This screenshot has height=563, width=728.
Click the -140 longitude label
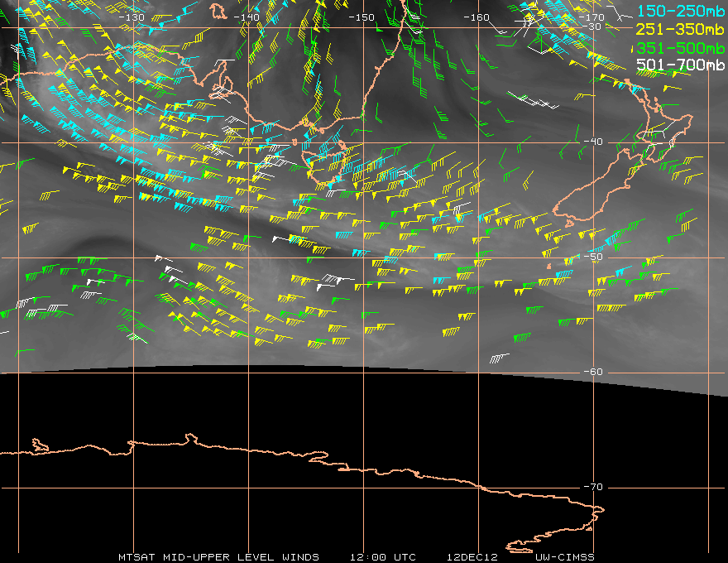(247, 17)
